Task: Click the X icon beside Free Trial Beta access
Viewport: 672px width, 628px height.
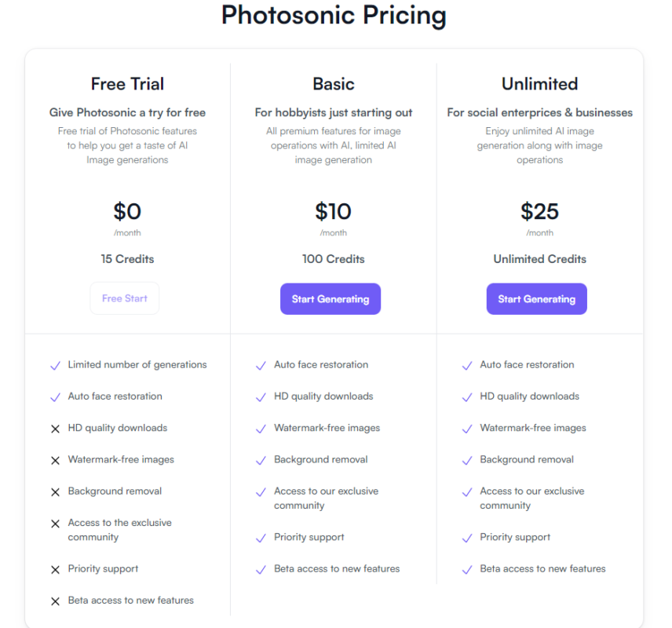Action: click(55, 601)
